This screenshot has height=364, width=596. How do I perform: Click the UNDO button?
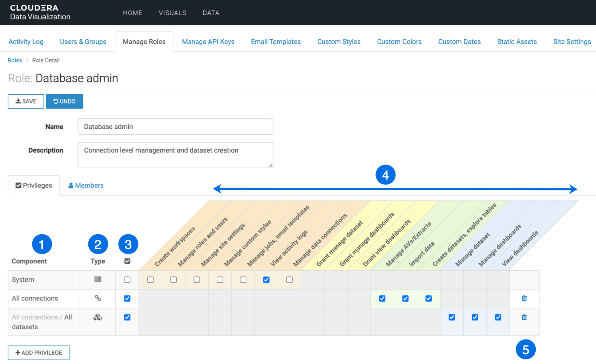(x=65, y=101)
